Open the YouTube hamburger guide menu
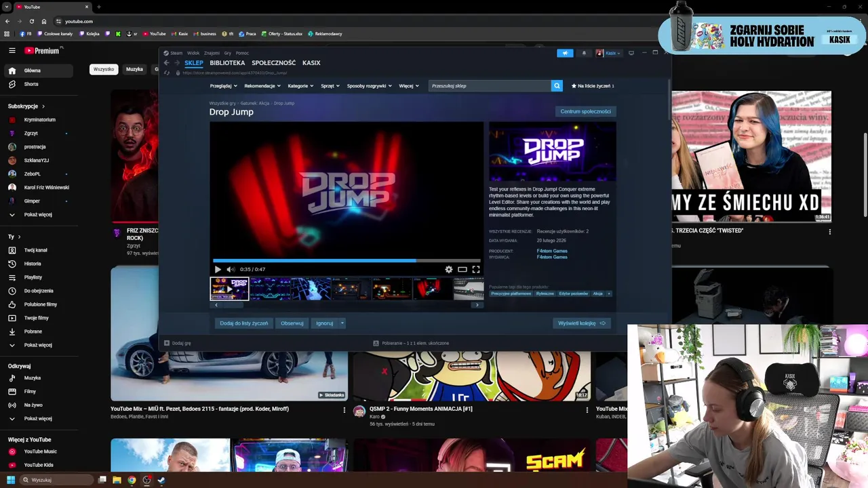This screenshot has height=488, width=868. pos(12,50)
